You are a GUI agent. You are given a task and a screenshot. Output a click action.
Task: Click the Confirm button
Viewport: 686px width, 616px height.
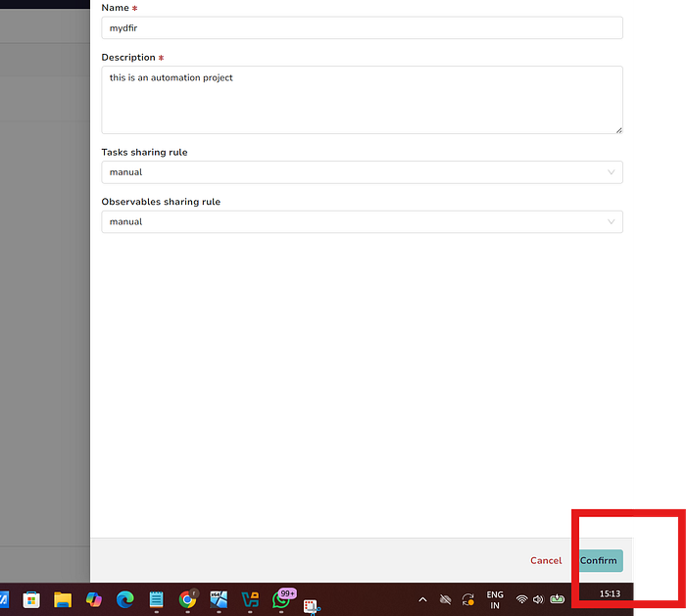601,560
